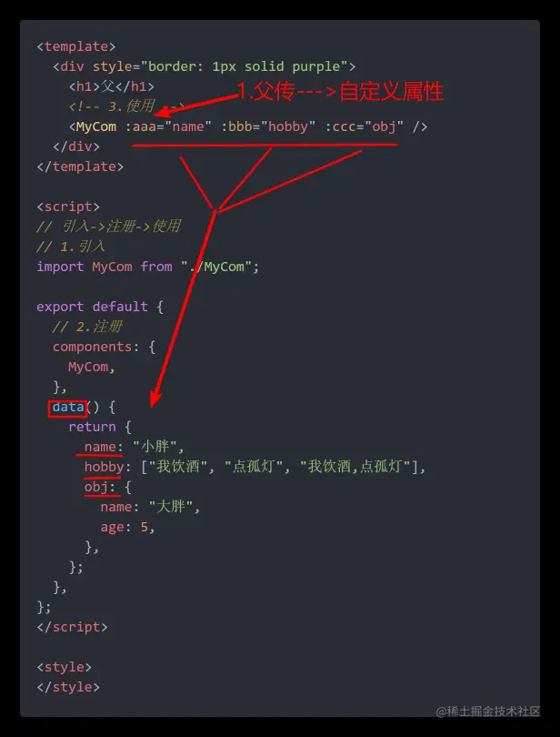This screenshot has width=560, height=737.
Task: Click the return keyword
Action: (x=92, y=427)
